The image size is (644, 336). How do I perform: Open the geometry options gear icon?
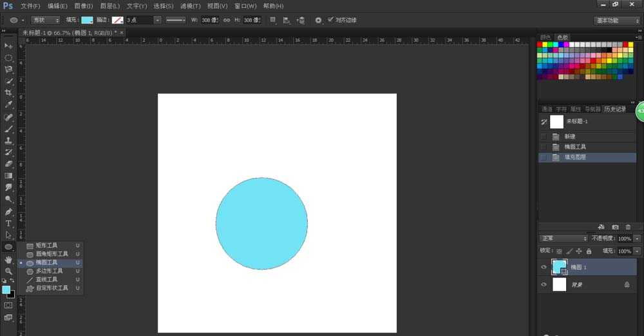[x=318, y=20]
